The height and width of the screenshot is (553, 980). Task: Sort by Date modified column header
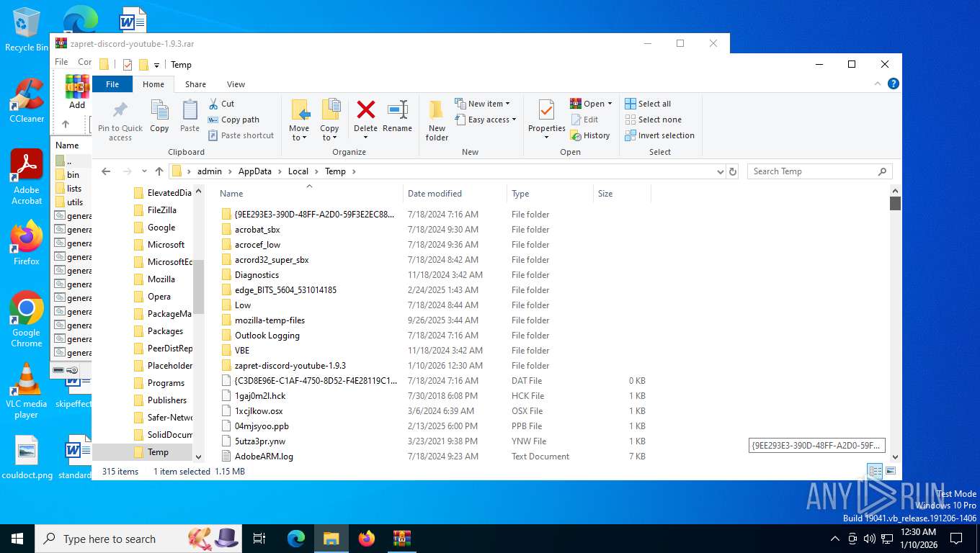point(454,193)
